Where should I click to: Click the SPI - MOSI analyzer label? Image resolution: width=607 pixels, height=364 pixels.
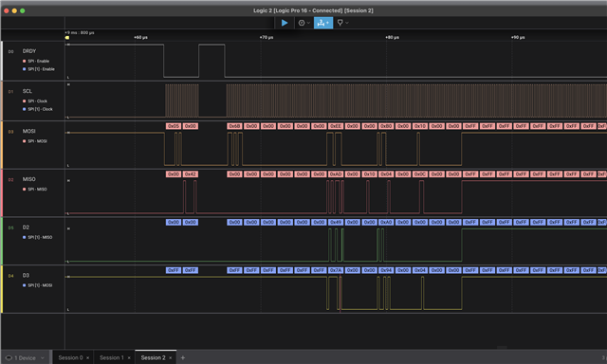[x=38, y=141]
